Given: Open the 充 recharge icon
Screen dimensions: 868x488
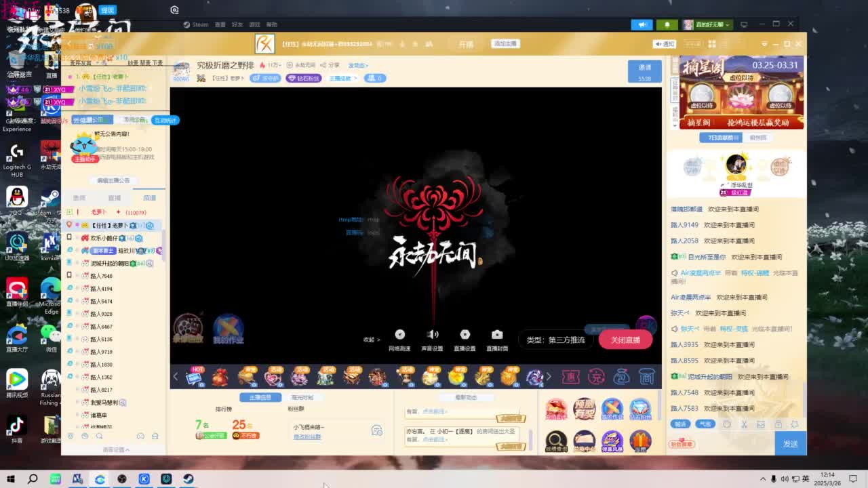Looking at the screenshot, I should [596, 377].
